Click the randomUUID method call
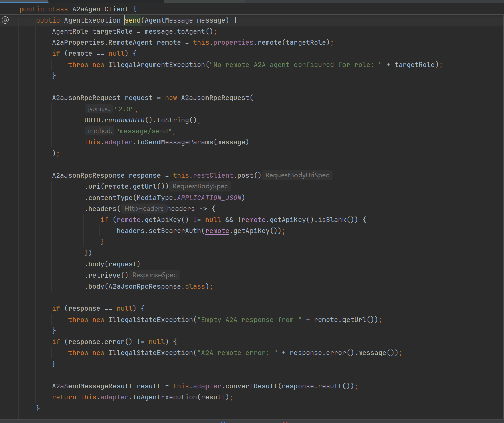Viewport: 504px width, 423px height. [x=125, y=120]
